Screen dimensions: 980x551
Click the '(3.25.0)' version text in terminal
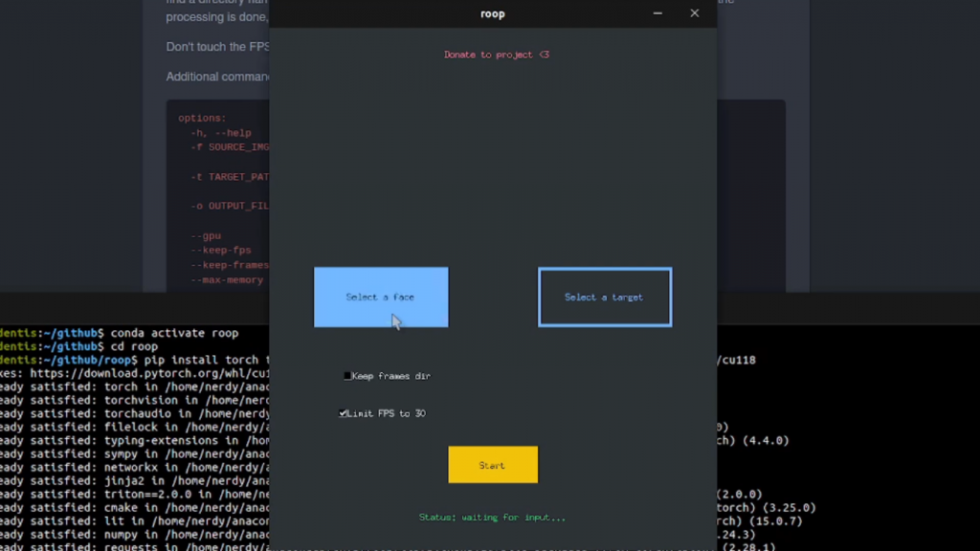791,507
